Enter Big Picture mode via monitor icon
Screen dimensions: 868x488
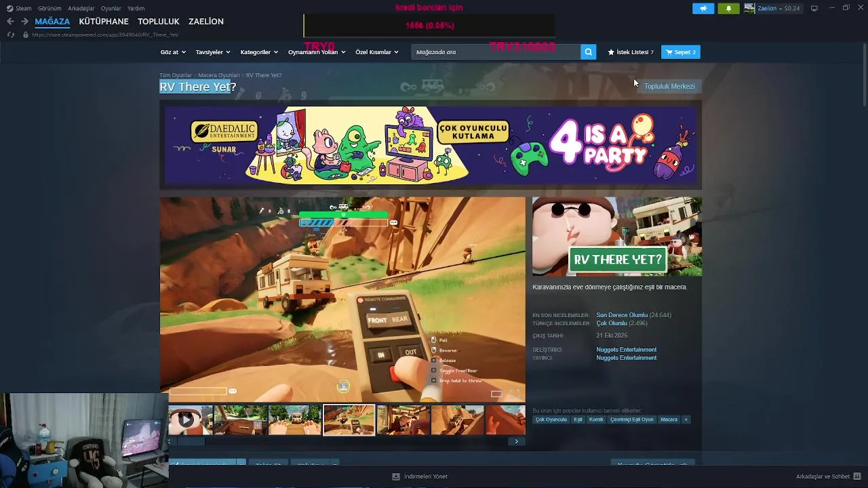coord(814,8)
